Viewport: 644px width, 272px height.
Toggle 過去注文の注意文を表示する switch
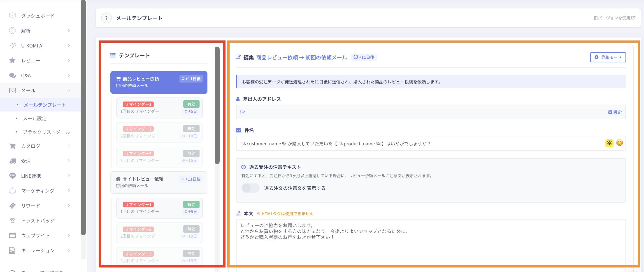click(250, 188)
